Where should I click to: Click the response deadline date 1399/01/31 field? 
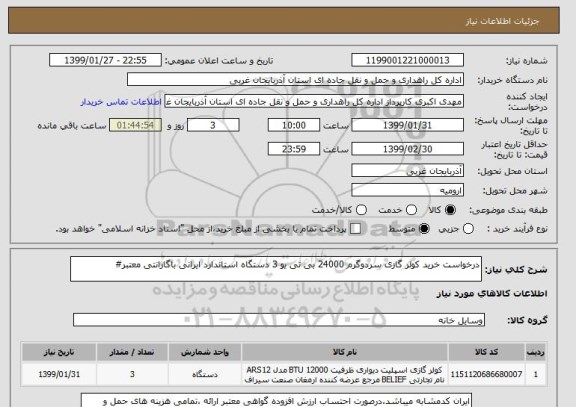pos(407,125)
